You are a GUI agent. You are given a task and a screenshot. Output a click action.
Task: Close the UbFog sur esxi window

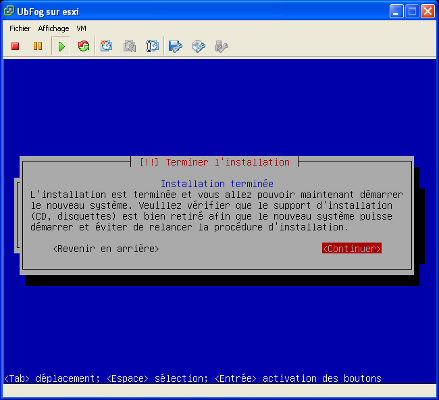pyautogui.click(x=428, y=12)
